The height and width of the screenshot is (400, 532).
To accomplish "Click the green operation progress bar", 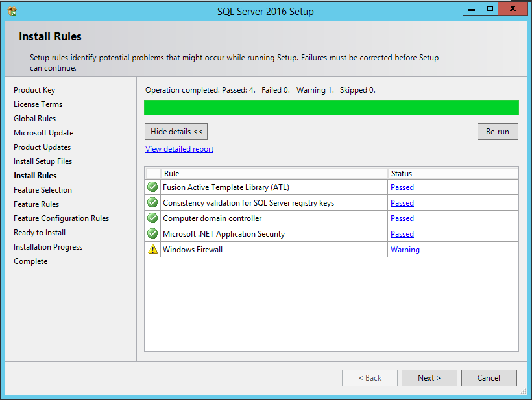I will pyautogui.click(x=331, y=108).
